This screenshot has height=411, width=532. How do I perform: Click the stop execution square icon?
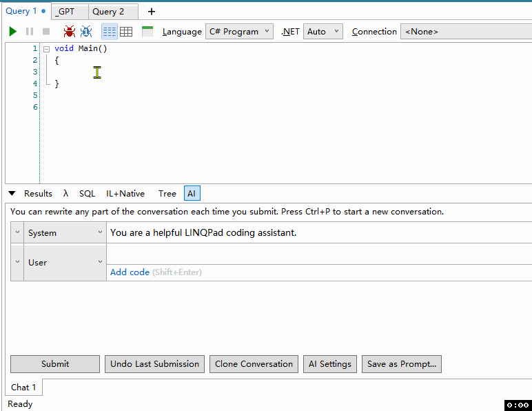click(x=46, y=32)
